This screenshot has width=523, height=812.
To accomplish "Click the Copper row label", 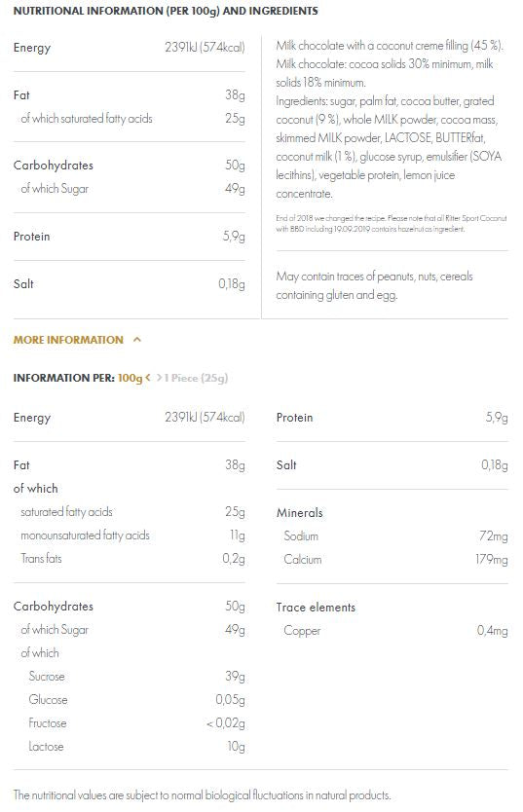I will (302, 631).
